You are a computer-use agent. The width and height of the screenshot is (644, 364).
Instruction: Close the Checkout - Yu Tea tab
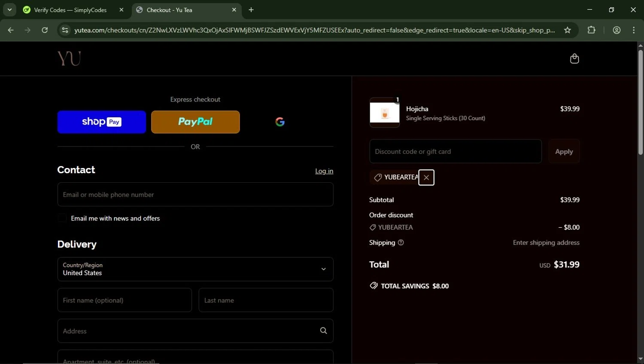click(234, 10)
